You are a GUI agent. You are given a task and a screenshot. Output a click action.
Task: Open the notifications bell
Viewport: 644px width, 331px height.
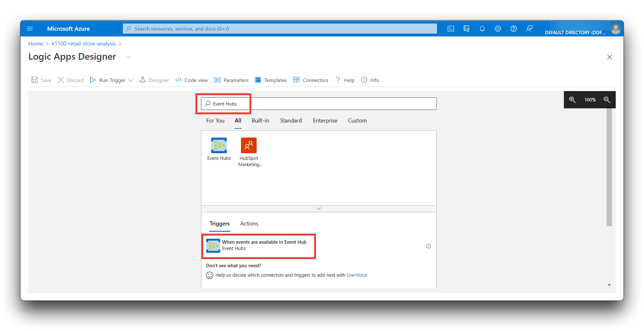point(482,29)
